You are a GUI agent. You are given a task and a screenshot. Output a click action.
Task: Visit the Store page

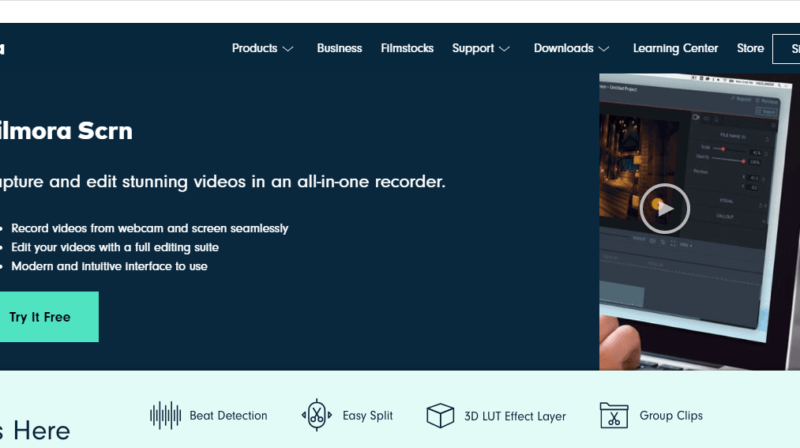(750, 48)
